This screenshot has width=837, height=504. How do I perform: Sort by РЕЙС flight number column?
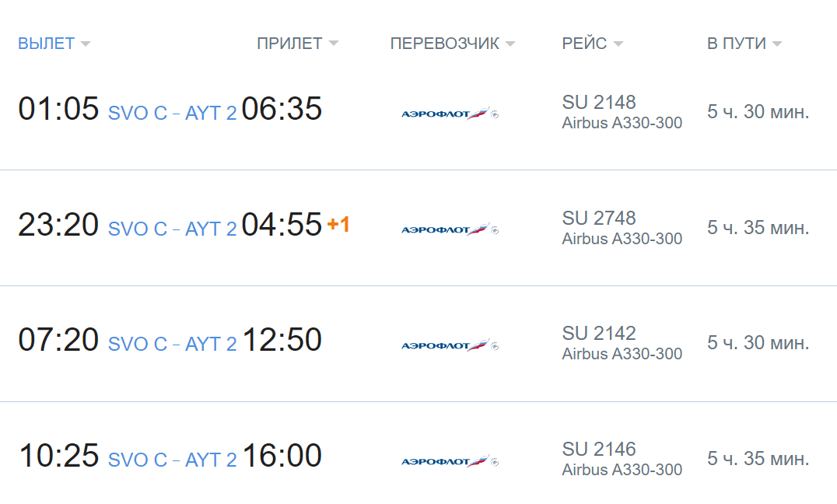coord(592,44)
